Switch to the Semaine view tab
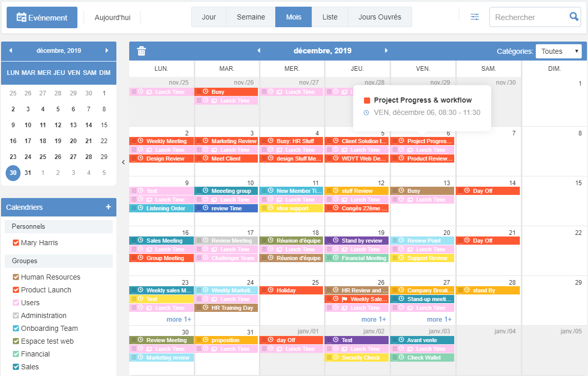 click(251, 16)
